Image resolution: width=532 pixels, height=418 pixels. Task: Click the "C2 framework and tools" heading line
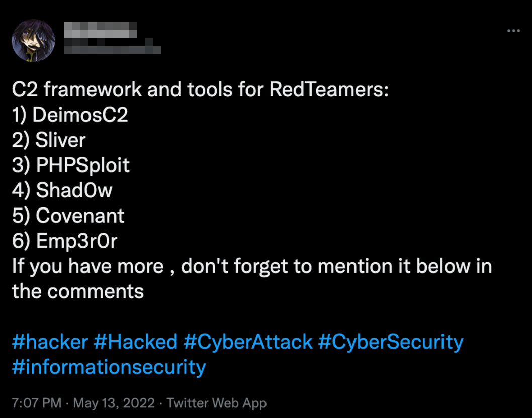click(x=200, y=90)
